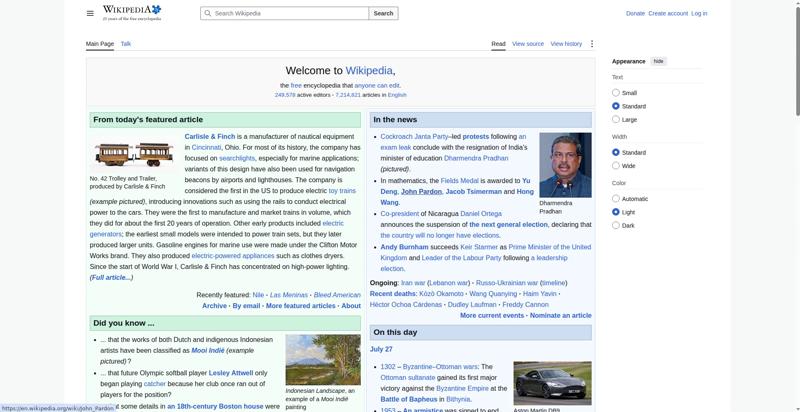Open the trolley and trailer thumbnail
Viewport: 800px width, 412px height.
134,153
